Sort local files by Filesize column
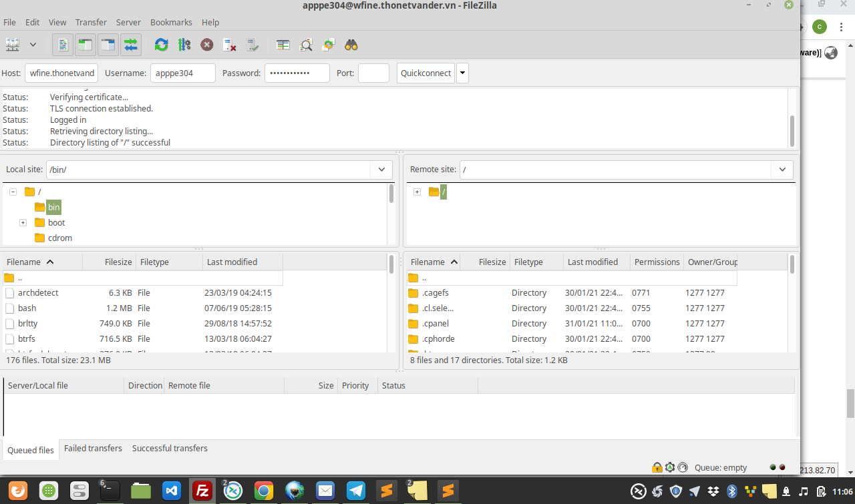855x504 pixels. pos(110,262)
